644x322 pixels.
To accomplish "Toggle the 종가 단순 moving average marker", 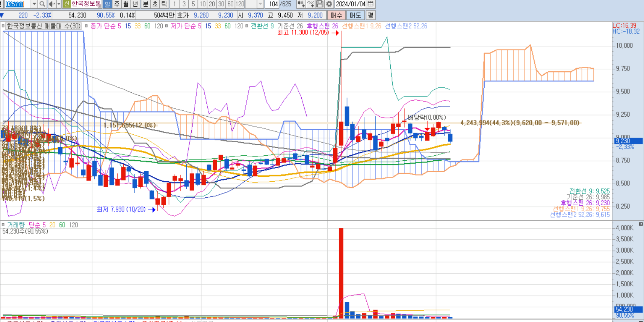I will [86, 26].
